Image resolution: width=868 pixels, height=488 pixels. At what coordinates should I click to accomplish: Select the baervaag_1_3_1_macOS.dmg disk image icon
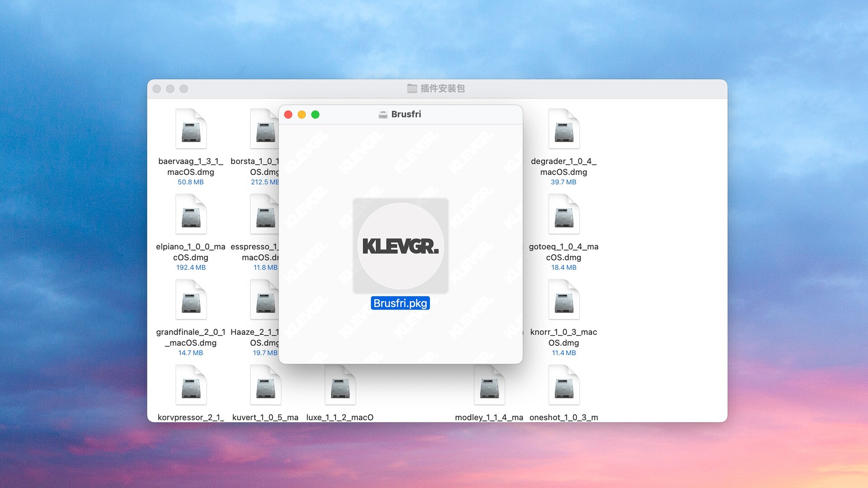(191, 129)
